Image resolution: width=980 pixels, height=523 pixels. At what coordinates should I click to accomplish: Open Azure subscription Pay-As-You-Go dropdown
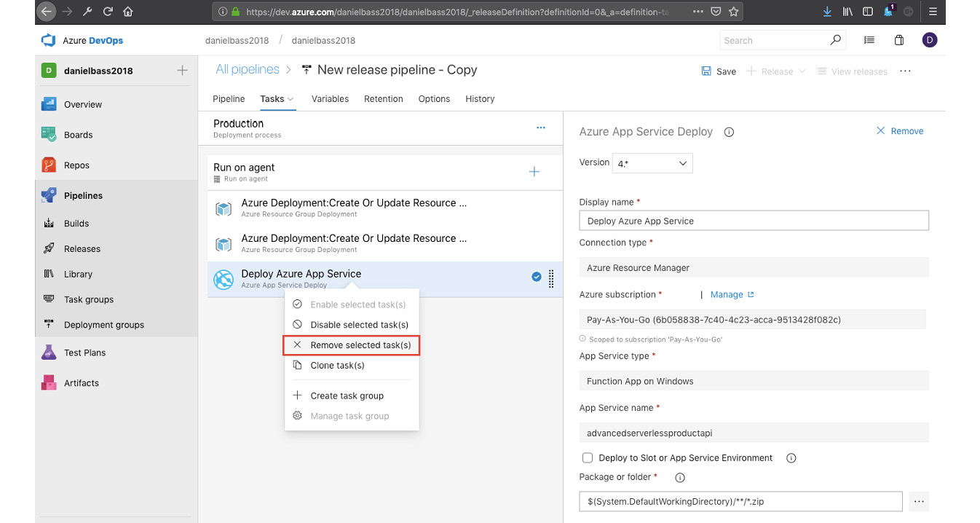point(753,320)
